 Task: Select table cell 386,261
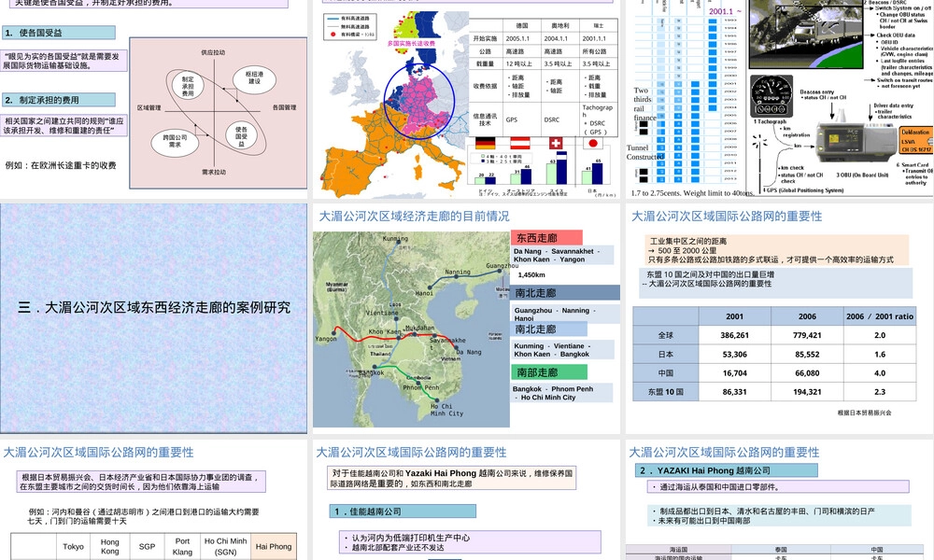(x=734, y=335)
